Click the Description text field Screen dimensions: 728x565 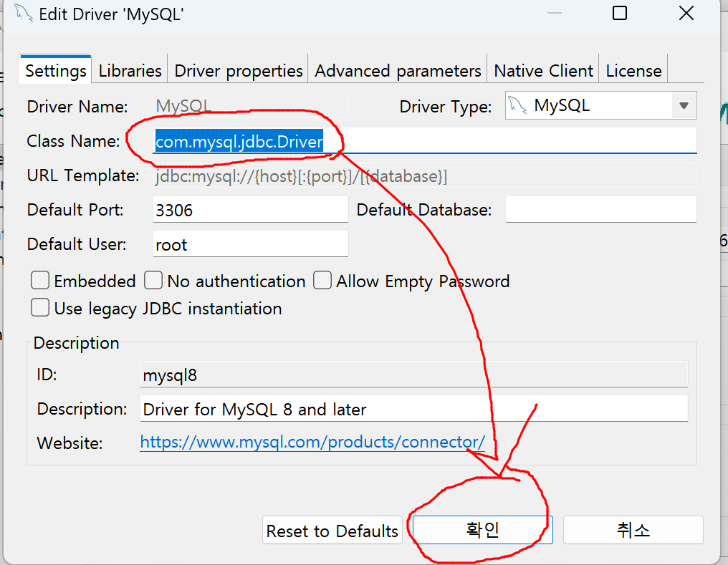[x=413, y=409]
